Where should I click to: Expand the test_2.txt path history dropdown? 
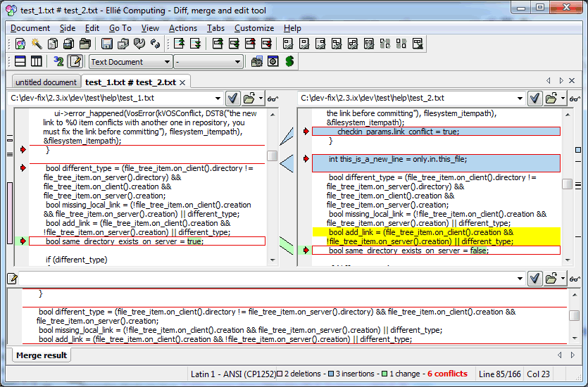pyautogui.click(x=520, y=99)
